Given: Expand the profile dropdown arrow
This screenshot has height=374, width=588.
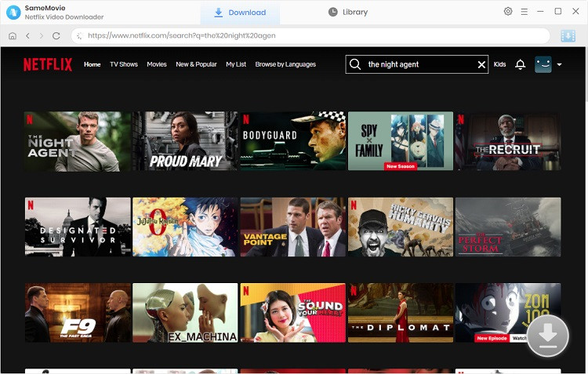Looking at the screenshot, I should pos(559,64).
